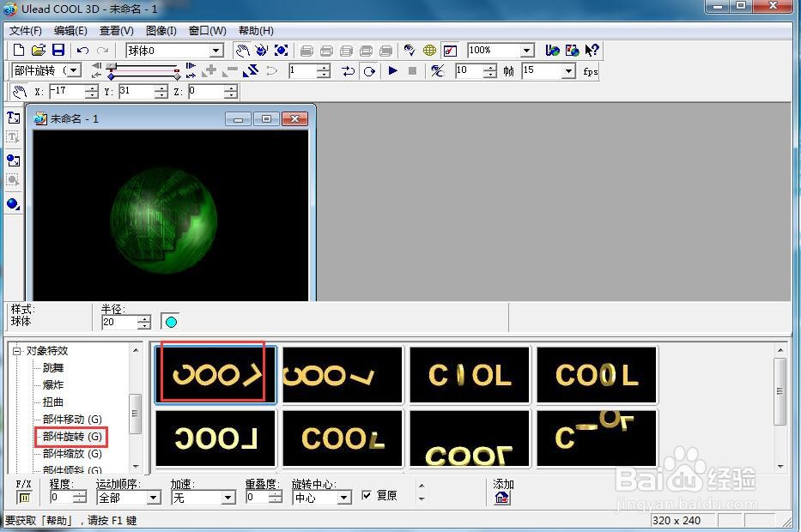Click the Edit Text tool in the left toolbar
Viewport: 801px width, 532px height.
coord(13,137)
